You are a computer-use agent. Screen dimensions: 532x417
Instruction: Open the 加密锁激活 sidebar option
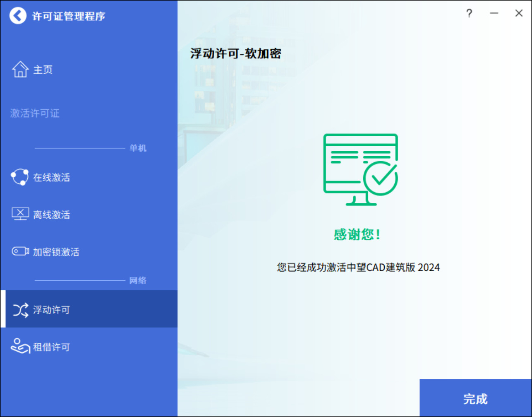56,252
